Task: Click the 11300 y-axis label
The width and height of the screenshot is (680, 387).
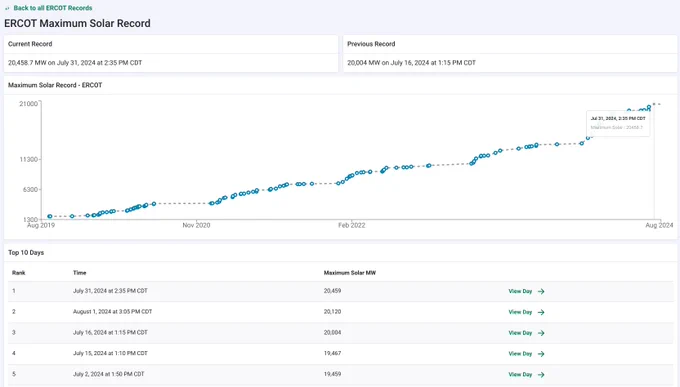Action: (x=29, y=159)
